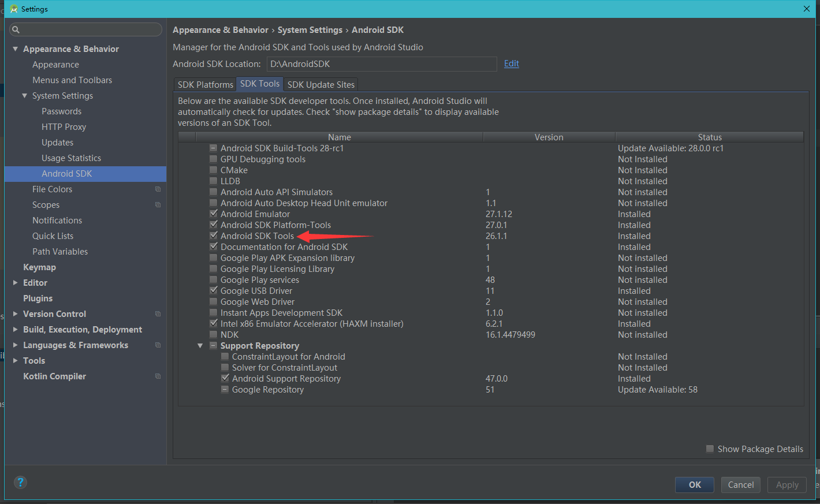The width and height of the screenshot is (820, 504).
Task: Click the project-level icon beside Version Control
Action: [158, 314]
